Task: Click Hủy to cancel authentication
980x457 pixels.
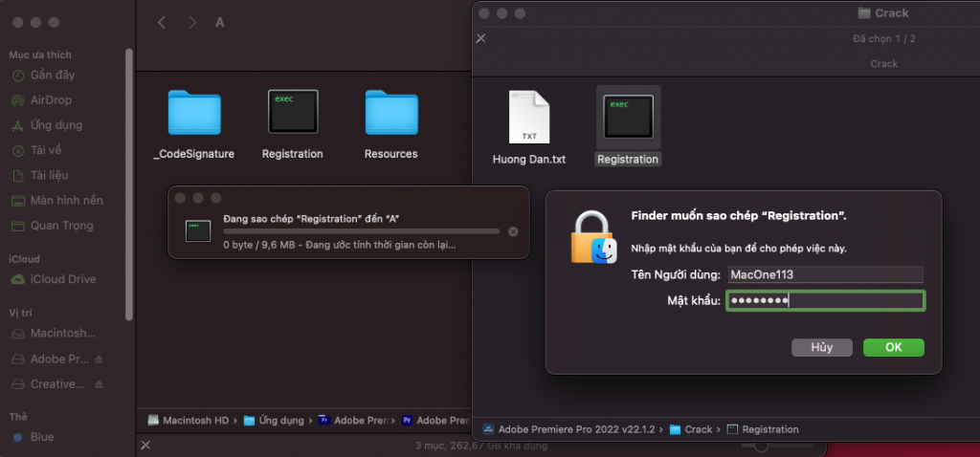Action: pyautogui.click(x=822, y=348)
